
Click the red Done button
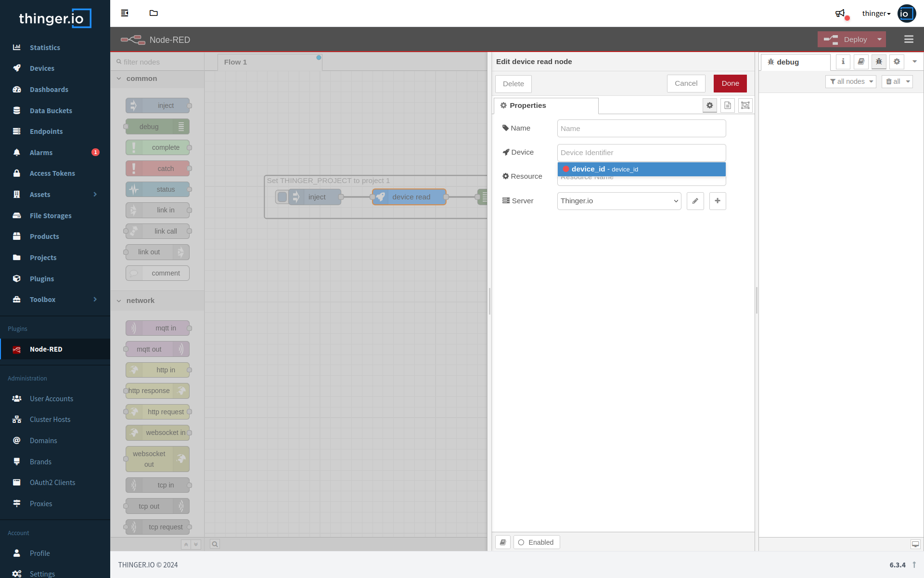tap(730, 83)
